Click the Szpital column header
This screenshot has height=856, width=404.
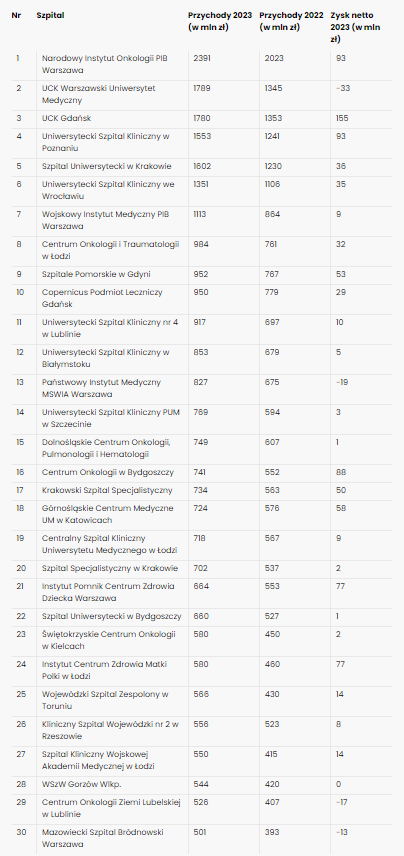[50, 15]
